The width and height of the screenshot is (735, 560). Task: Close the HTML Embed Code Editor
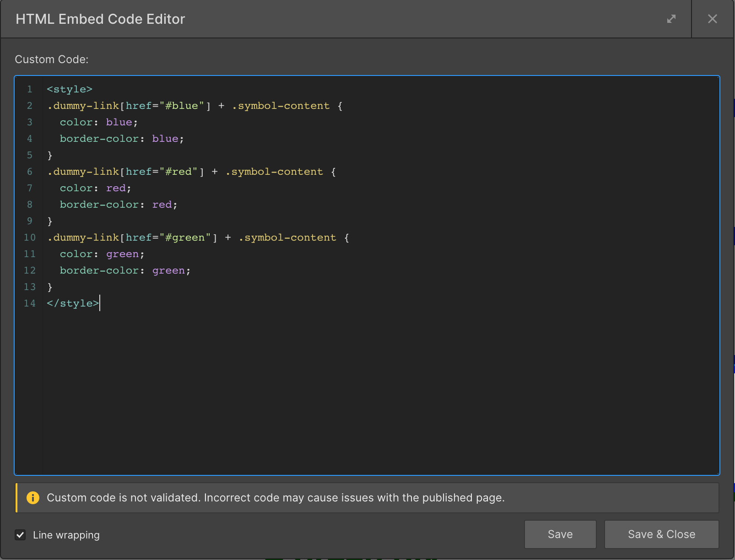pos(713,19)
